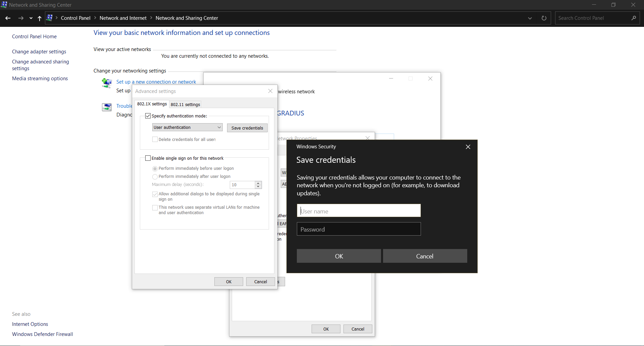644x346 pixels.
Task: Click OK in Network Properties window
Action: coord(326,329)
